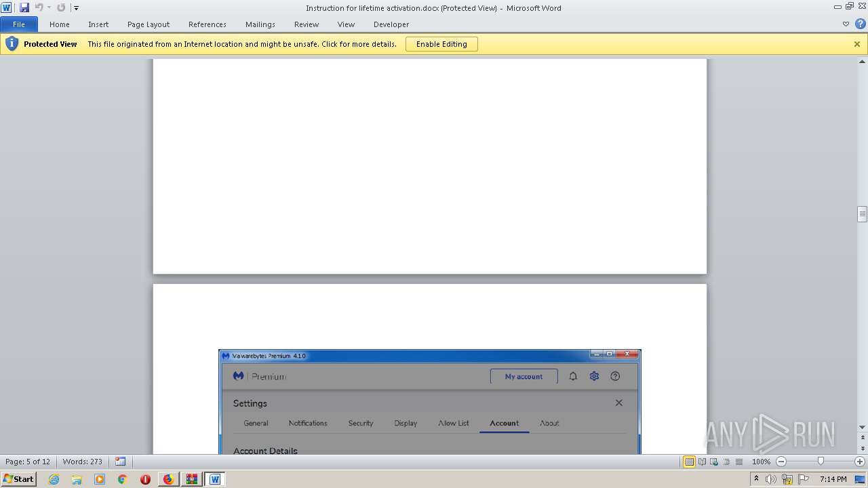Click the 7:14 PM clock
This screenshot has width=868, height=488.
(833, 479)
